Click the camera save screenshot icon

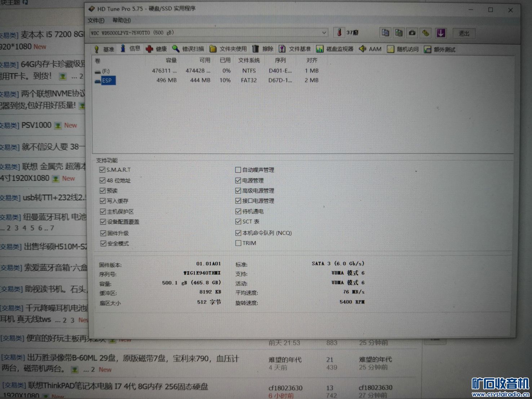click(412, 33)
